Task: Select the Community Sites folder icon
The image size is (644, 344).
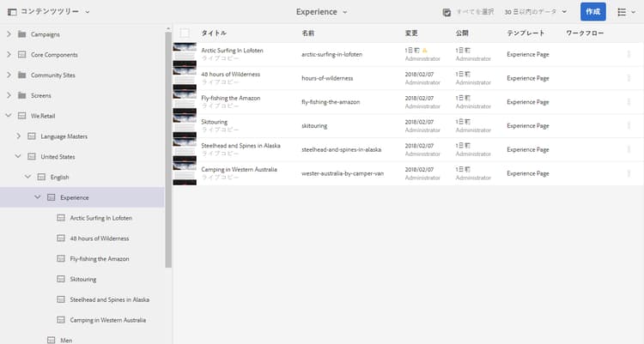Action: (x=22, y=75)
